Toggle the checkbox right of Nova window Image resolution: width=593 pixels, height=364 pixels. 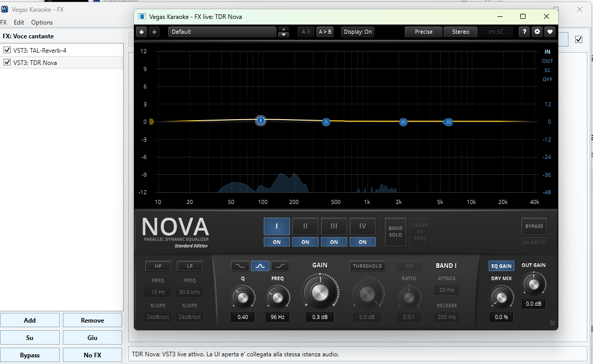point(579,39)
